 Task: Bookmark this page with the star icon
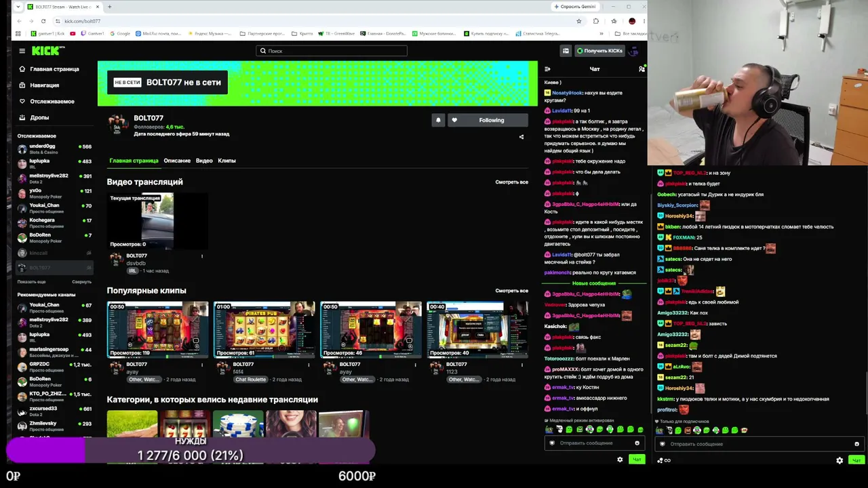(578, 21)
